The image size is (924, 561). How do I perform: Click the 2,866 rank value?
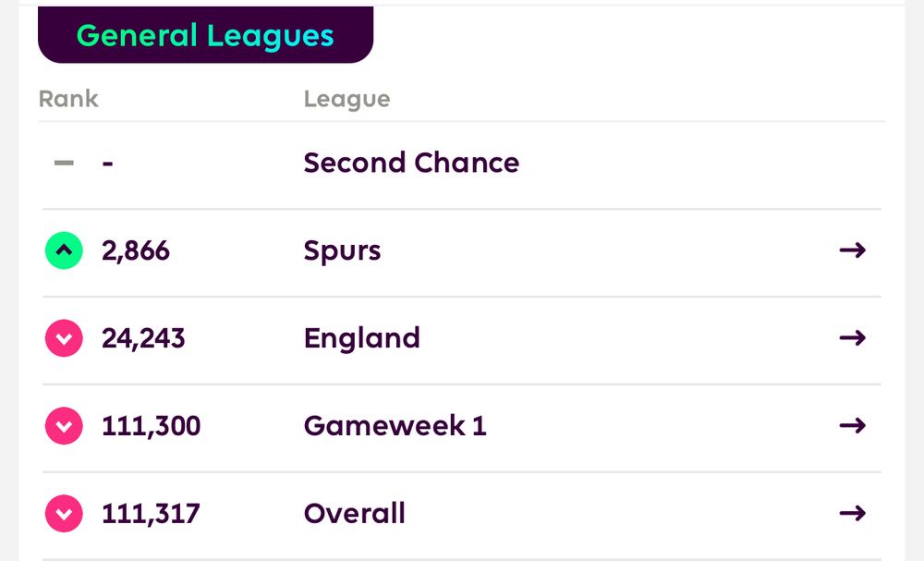pos(136,250)
